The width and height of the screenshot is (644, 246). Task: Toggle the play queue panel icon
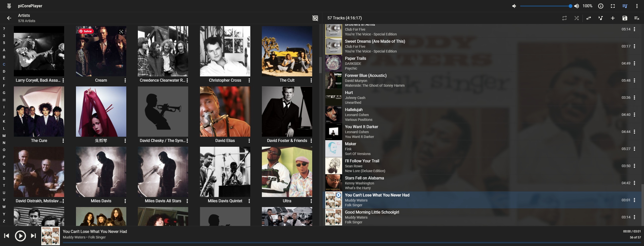(625, 6)
